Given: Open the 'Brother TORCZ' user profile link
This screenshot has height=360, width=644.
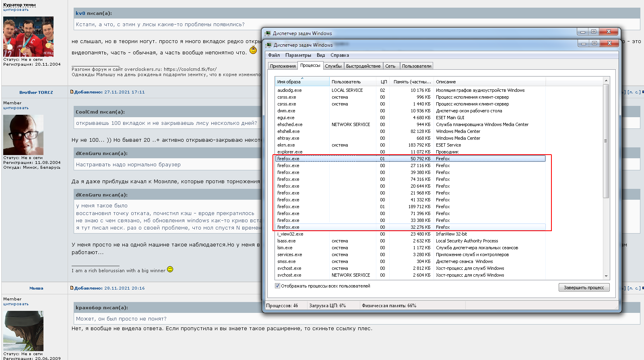Looking at the screenshot, I should point(36,92).
